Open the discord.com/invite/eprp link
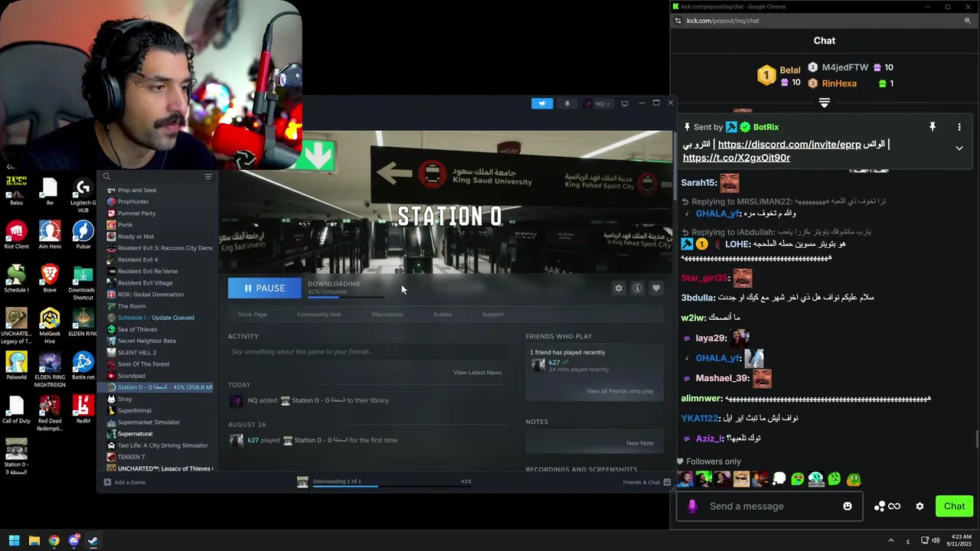The image size is (980, 551). [789, 145]
